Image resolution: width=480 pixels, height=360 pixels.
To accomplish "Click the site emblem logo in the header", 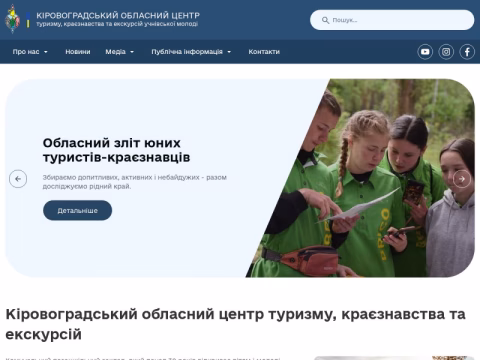I will click(12, 19).
